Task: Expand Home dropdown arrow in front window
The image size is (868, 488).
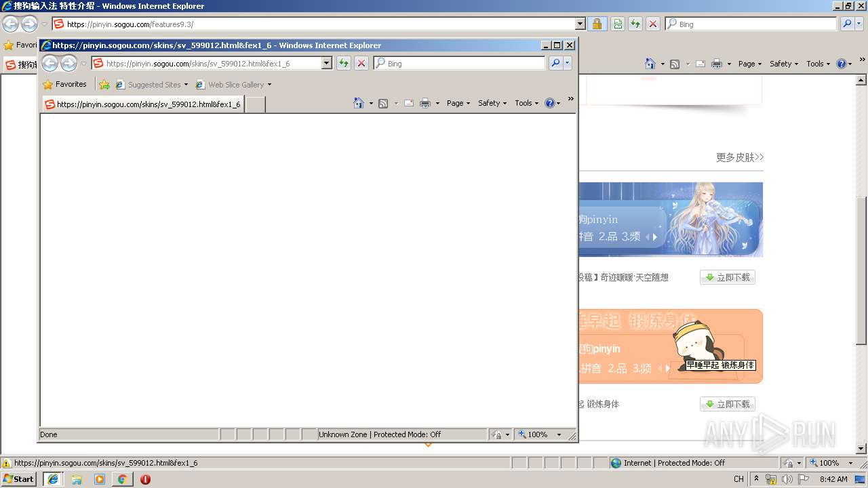Action: (371, 103)
